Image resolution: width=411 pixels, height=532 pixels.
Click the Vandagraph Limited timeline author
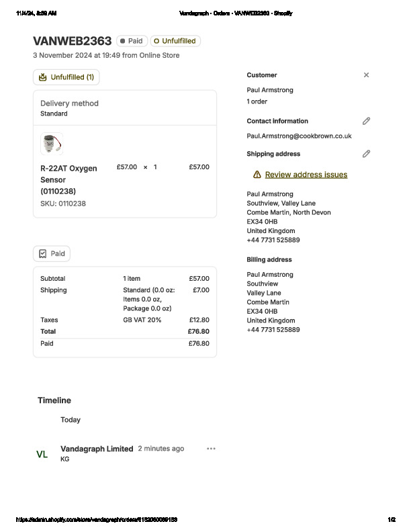pyautogui.click(x=97, y=449)
